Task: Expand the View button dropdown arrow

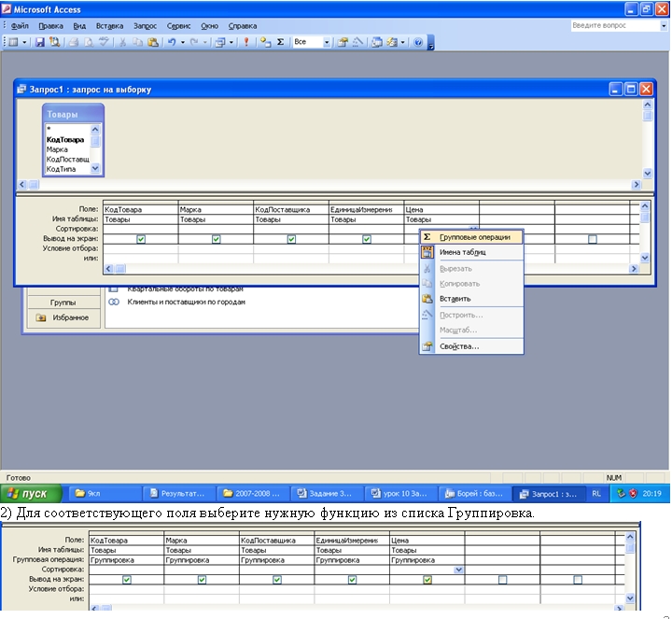Action: pyautogui.click(x=25, y=43)
